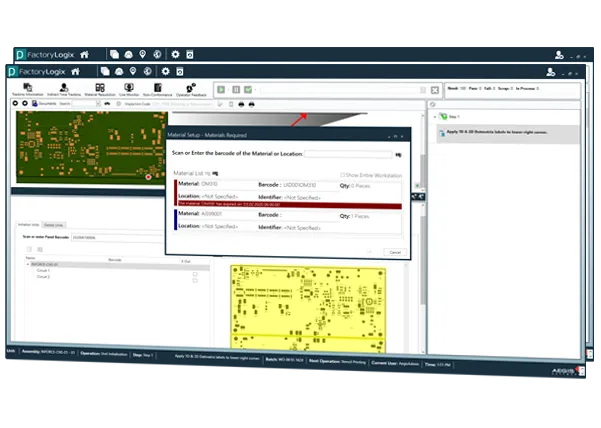The width and height of the screenshot is (601, 428).
Task: Click Next Operation entry in status bar
Action: tap(338, 361)
